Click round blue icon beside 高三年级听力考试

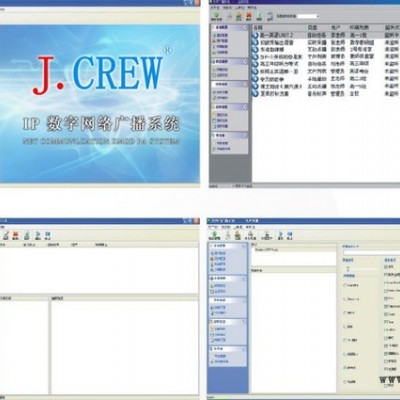point(255,64)
